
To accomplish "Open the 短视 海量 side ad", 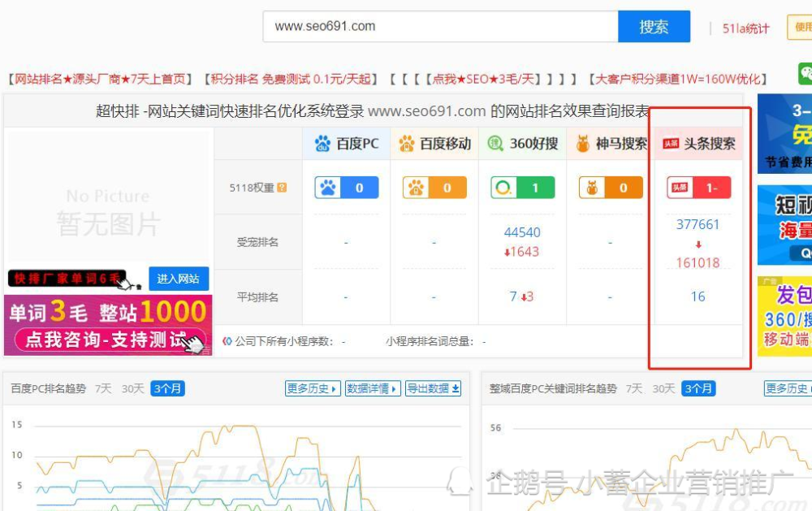I will pyautogui.click(x=784, y=225).
